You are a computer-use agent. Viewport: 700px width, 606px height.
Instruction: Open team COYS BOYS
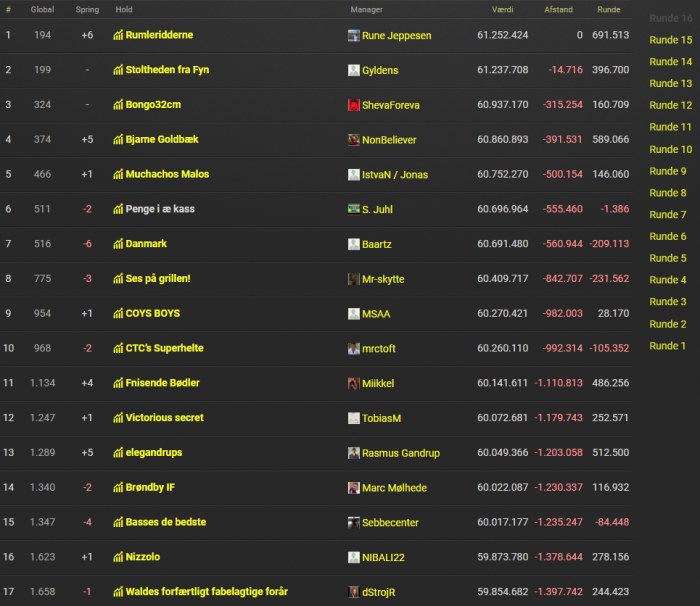tap(153, 313)
